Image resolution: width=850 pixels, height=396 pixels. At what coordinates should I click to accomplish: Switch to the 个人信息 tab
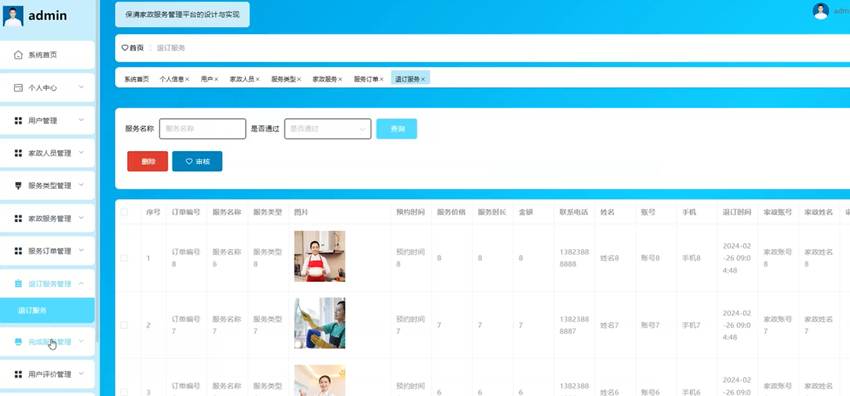pos(171,79)
